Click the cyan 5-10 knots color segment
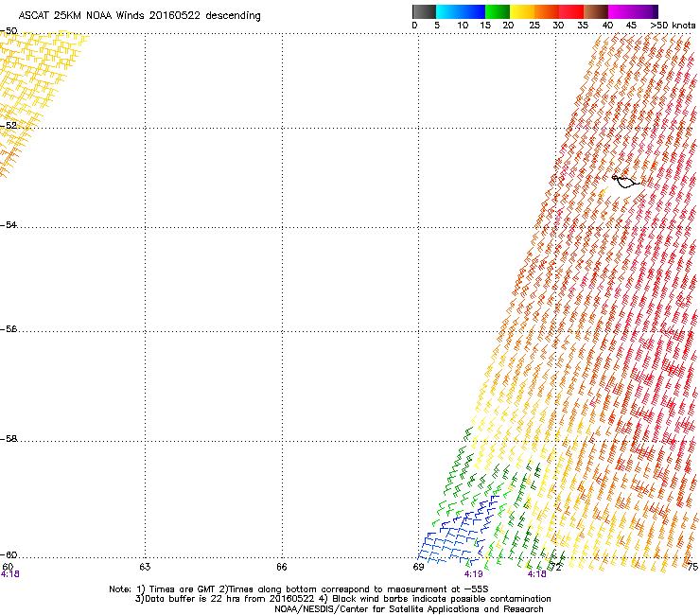This screenshot has width=700, height=615. pos(448,11)
